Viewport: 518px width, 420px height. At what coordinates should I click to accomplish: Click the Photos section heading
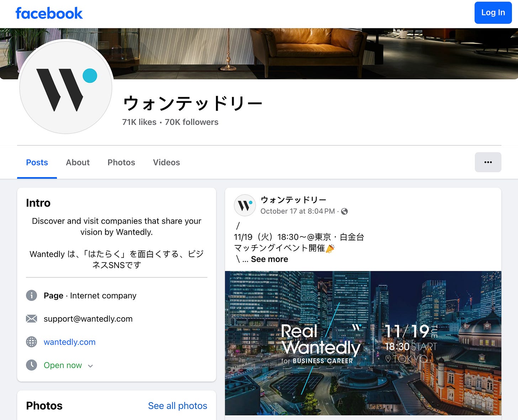click(x=44, y=406)
